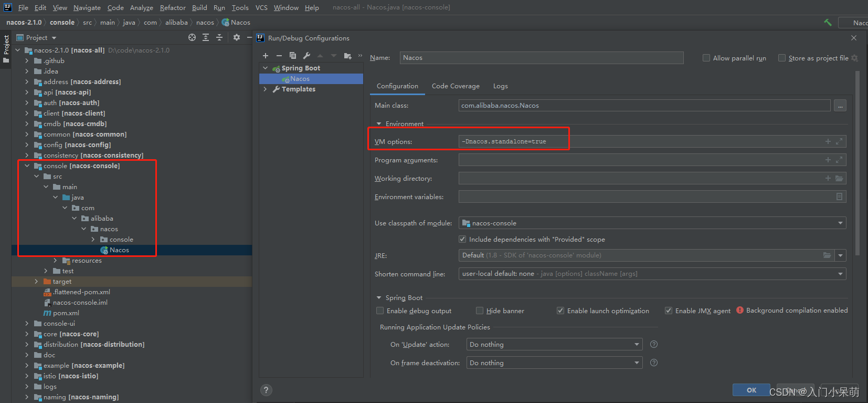Open On 'Update' action dropdown
The width and height of the screenshot is (868, 403).
pos(555,344)
